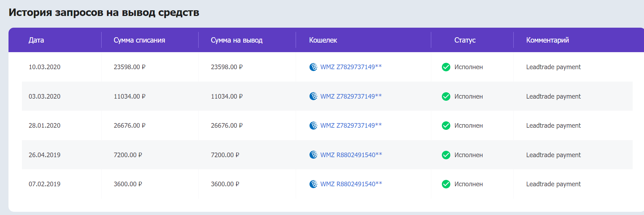
Task: Click the Сумма списания column header
Action: [139, 40]
